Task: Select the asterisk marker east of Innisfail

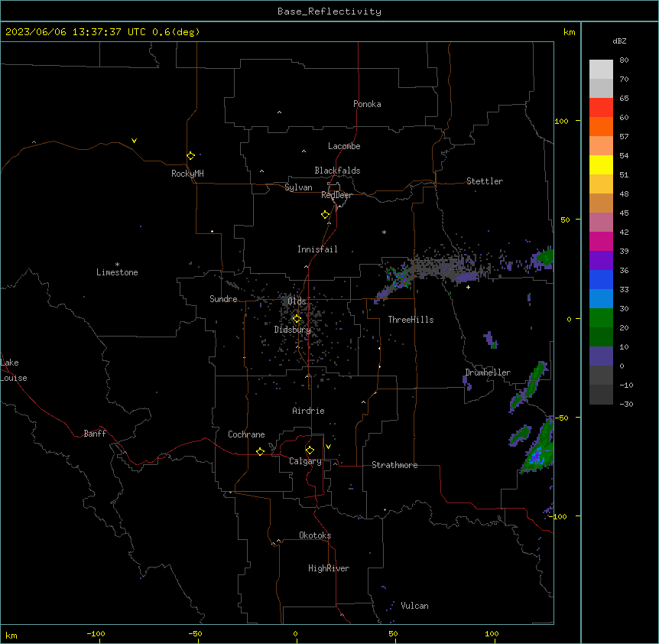Action: click(x=384, y=232)
